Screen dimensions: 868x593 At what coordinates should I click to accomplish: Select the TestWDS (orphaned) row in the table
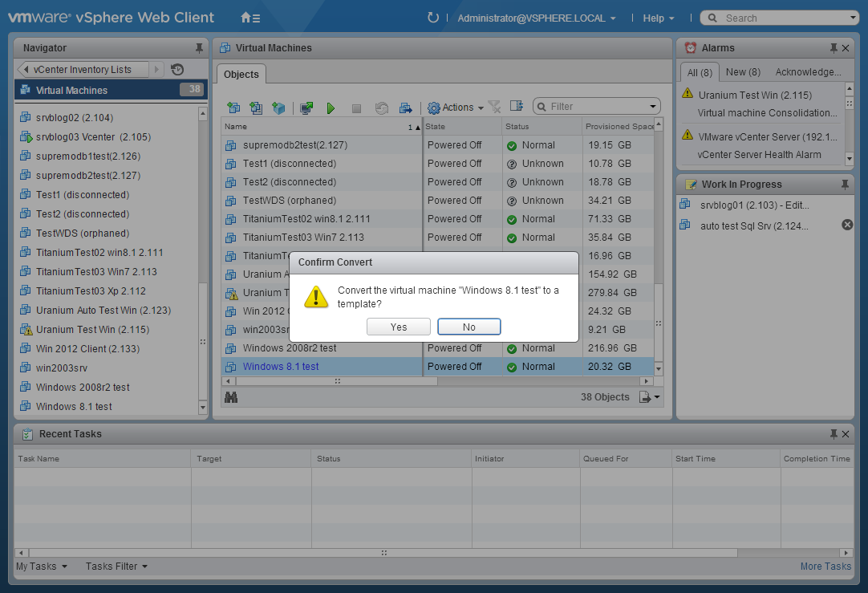(x=437, y=201)
